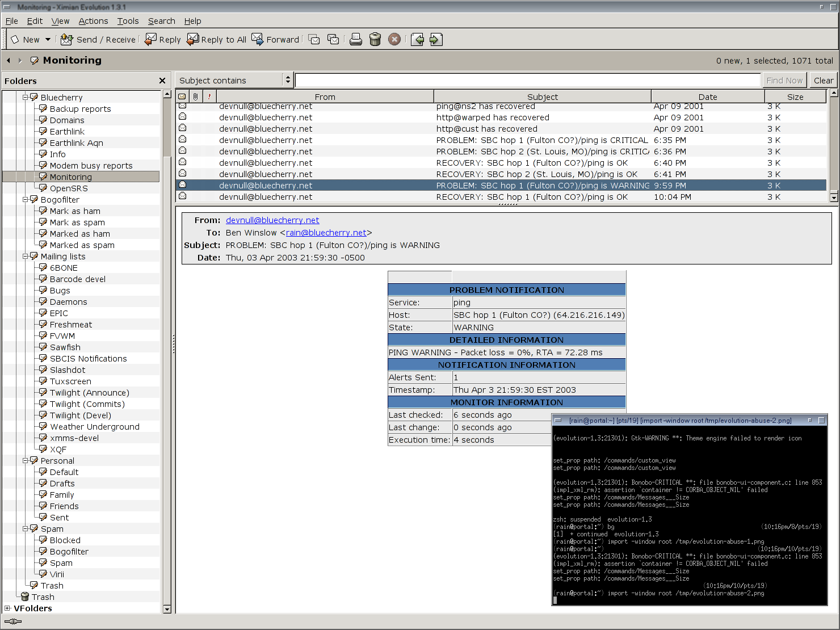Sort by attachment paperclip column header
840x630 pixels.
[195, 96]
